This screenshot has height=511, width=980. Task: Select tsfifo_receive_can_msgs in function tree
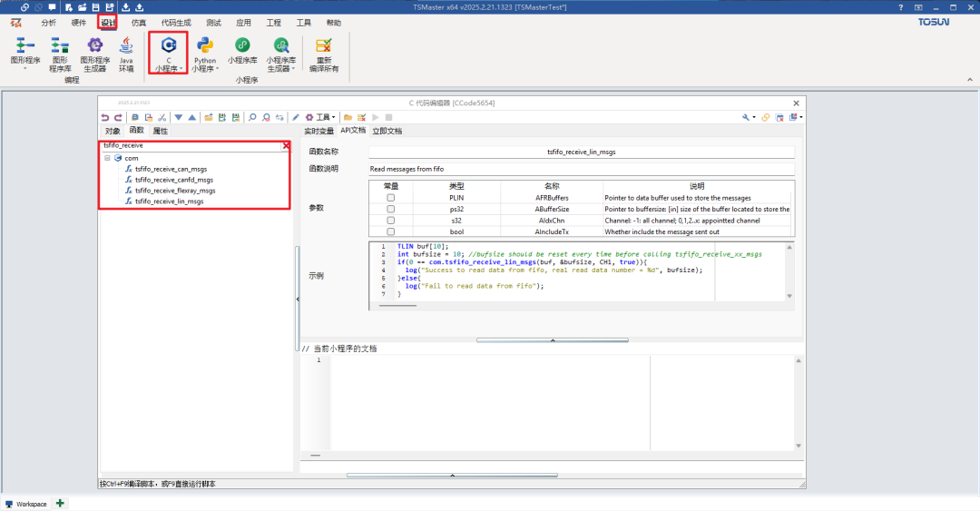click(171, 169)
